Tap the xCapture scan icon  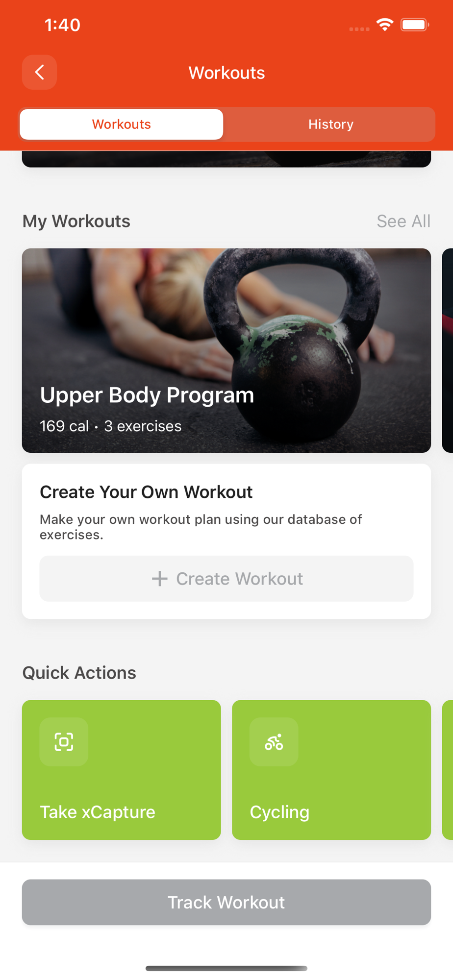pos(64,742)
